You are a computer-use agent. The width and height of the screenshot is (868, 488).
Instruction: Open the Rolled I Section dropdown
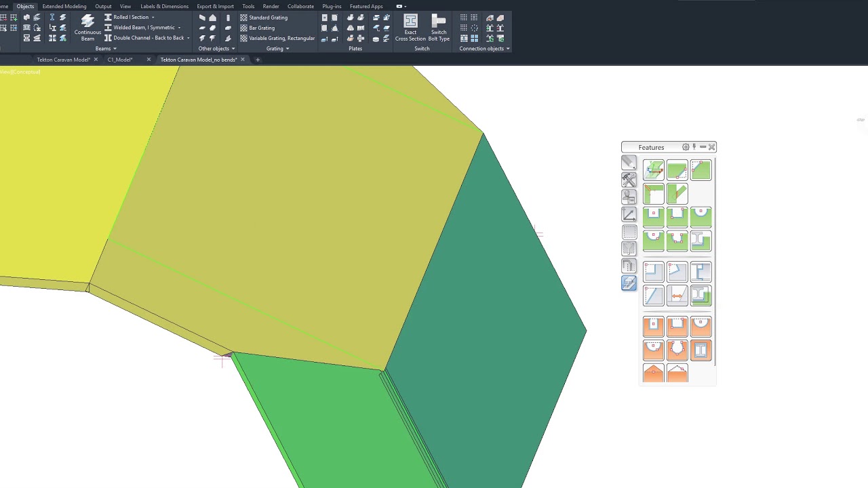pyautogui.click(x=153, y=18)
